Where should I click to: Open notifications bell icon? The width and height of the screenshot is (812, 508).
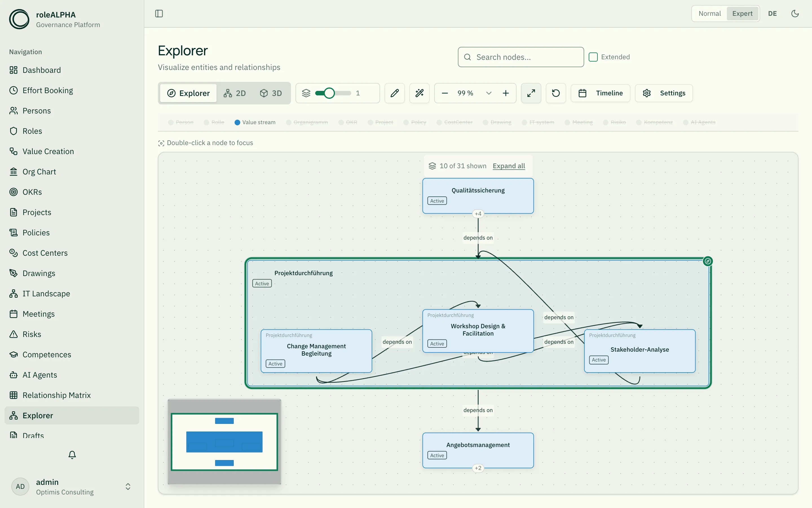click(72, 455)
